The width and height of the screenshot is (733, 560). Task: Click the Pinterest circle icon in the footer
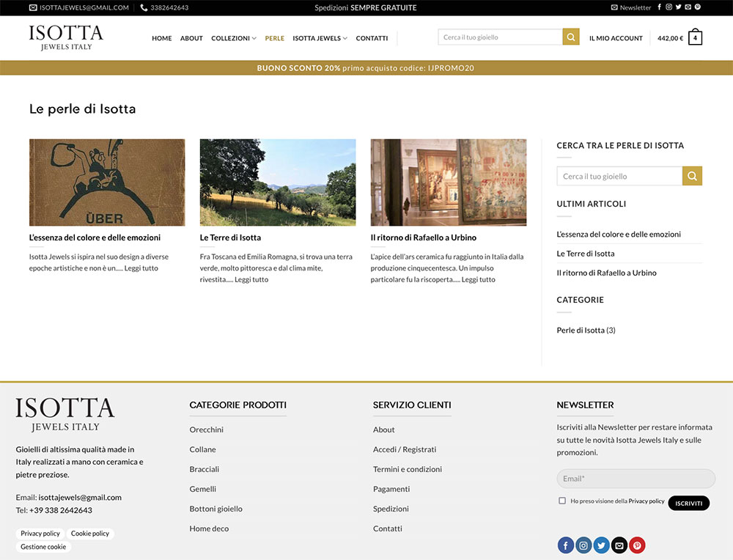click(637, 545)
